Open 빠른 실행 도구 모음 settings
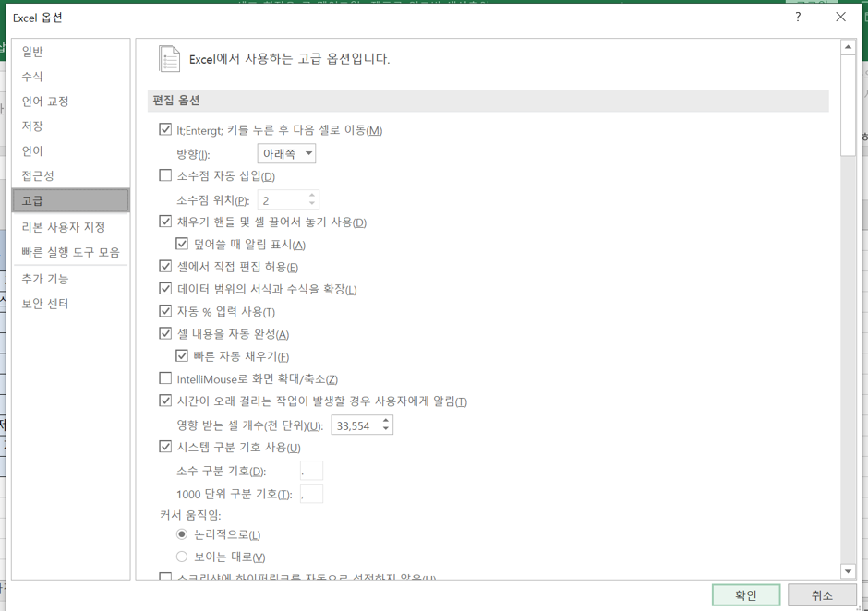 [x=70, y=252]
